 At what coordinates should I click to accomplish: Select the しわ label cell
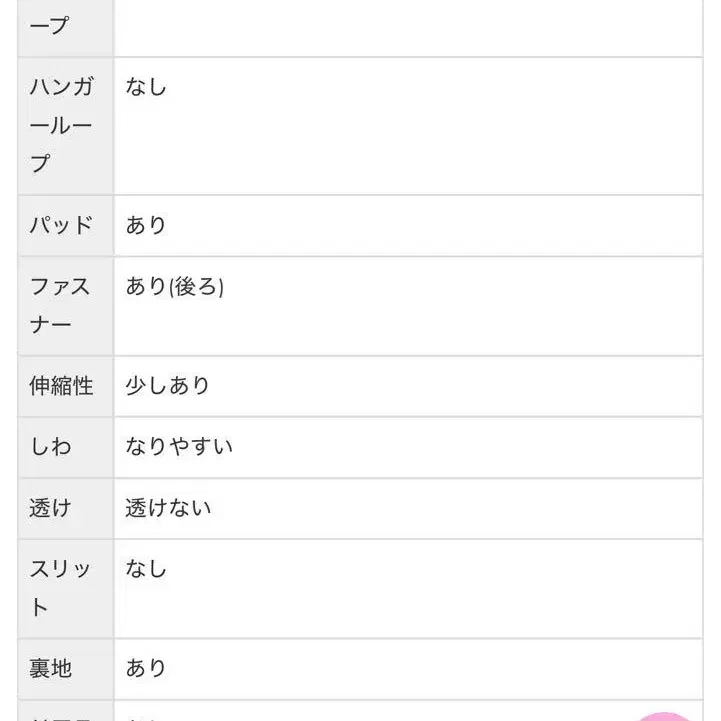click(x=66, y=447)
